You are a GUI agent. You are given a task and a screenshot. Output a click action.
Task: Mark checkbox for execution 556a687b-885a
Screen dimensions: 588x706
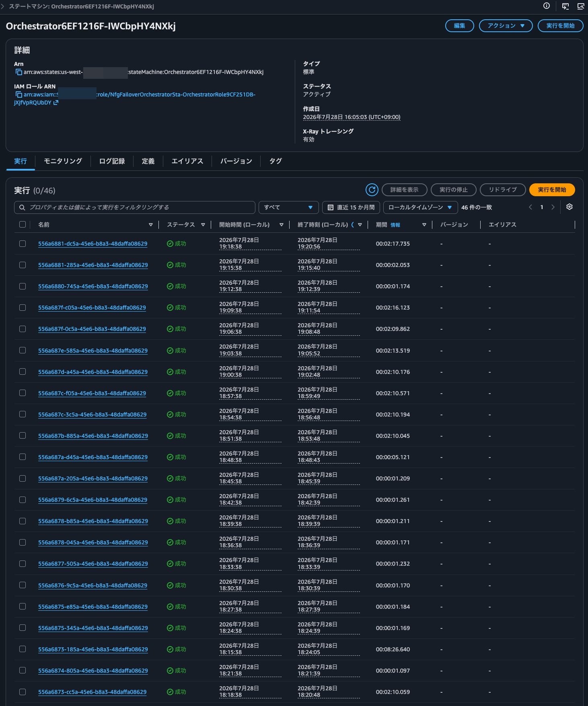click(23, 436)
